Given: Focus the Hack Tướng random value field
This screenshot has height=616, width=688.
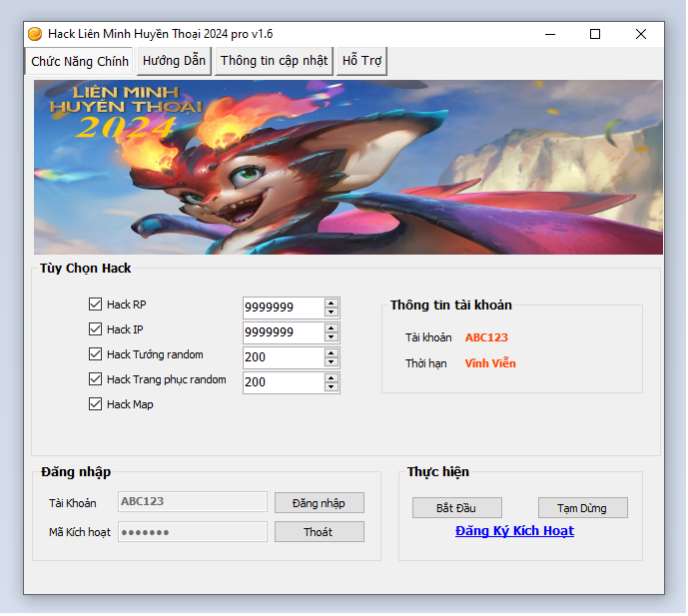Looking at the screenshot, I should click(284, 357).
